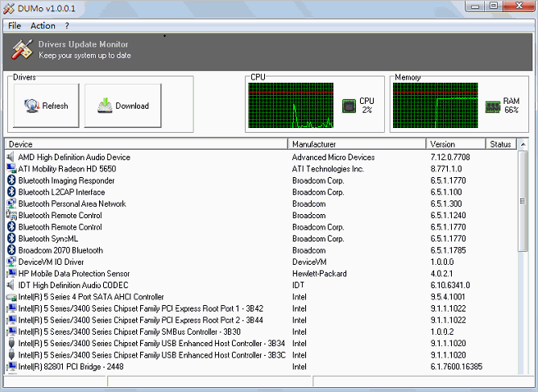Click icon of SMBus Controller - 3B30
The image size is (538, 392).
[11, 332]
